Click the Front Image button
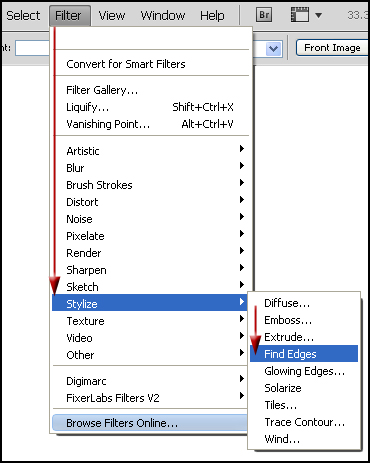 tap(332, 48)
